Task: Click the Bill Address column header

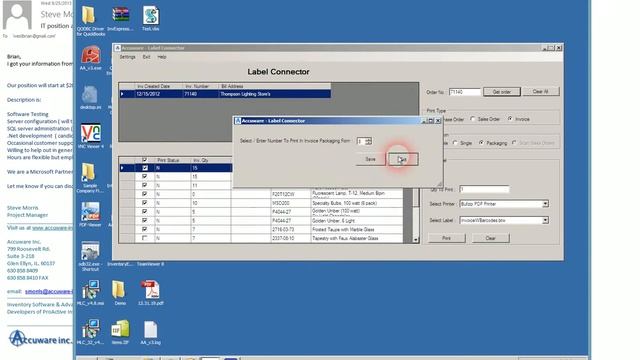Action: coord(274,87)
